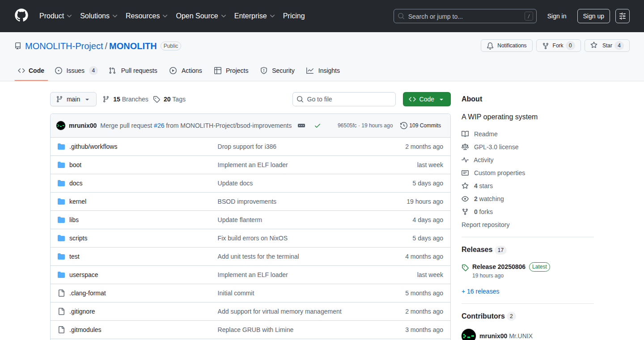Click the fork icon next to 0 forks
Screen dimensions: 644x340
pos(465,212)
